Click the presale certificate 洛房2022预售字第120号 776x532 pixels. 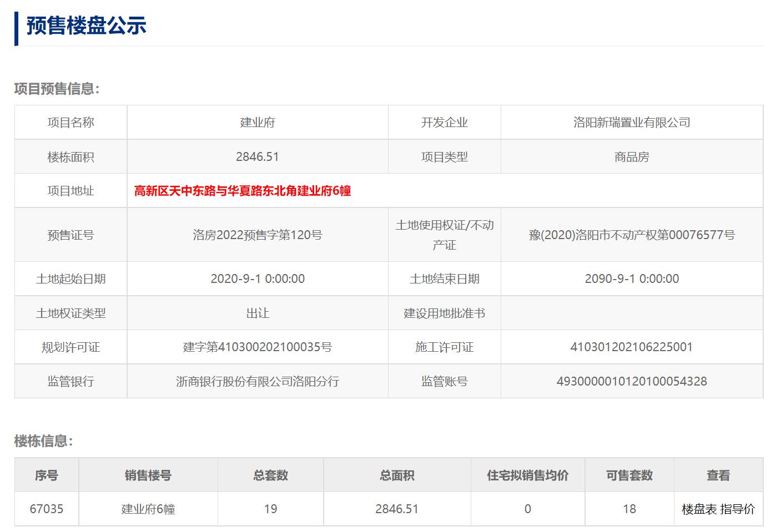[257, 235]
